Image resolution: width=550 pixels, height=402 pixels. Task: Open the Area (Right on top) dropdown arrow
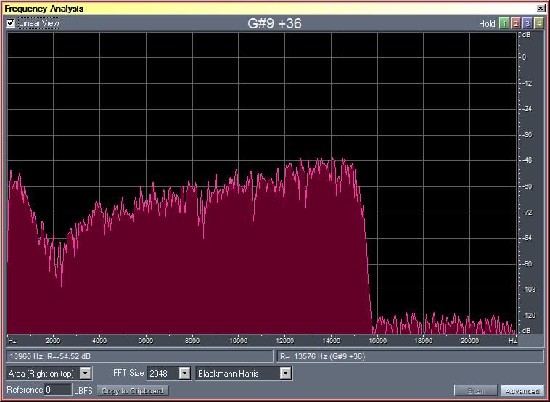(85, 373)
